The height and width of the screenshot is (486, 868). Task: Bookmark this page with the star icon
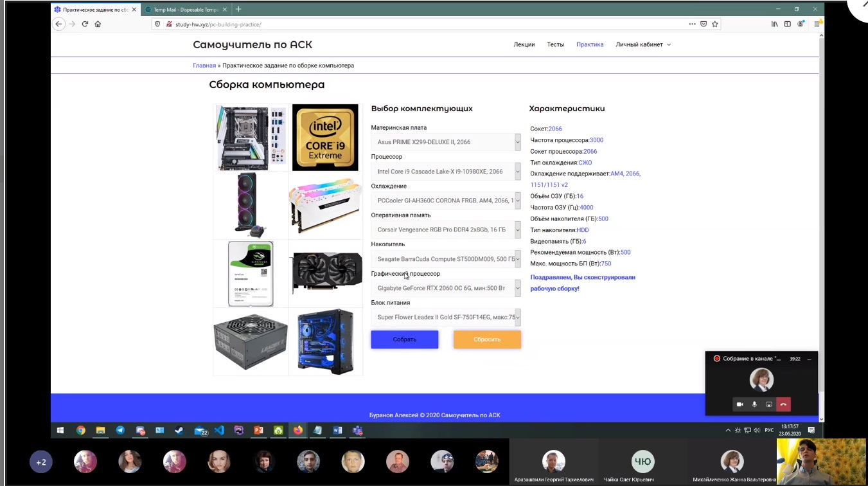(714, 24)
